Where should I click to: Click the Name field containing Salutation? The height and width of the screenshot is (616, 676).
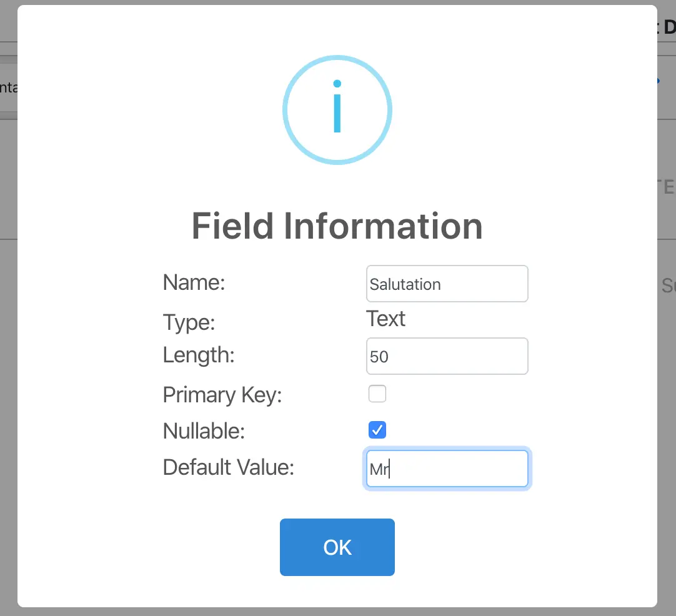447,284
